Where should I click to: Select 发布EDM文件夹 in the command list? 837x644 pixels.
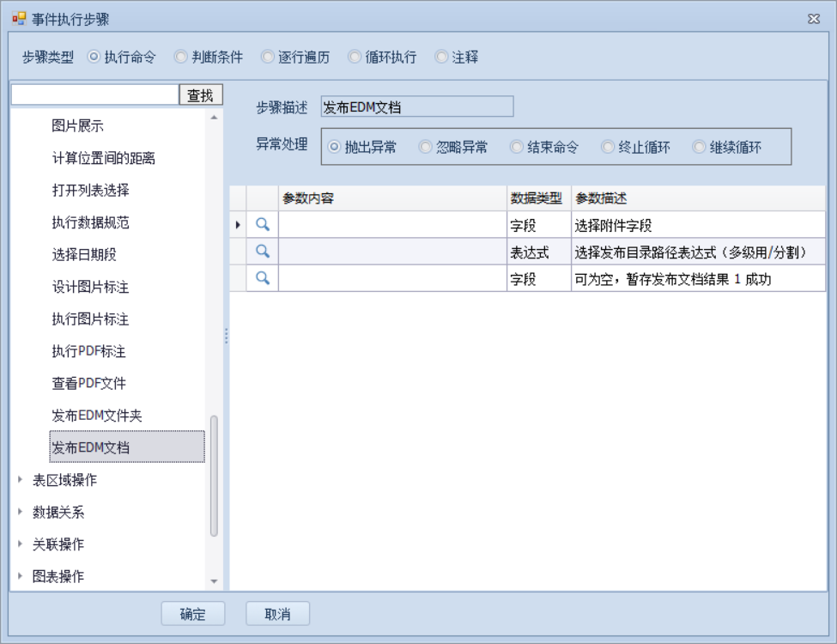click(96, 416)
